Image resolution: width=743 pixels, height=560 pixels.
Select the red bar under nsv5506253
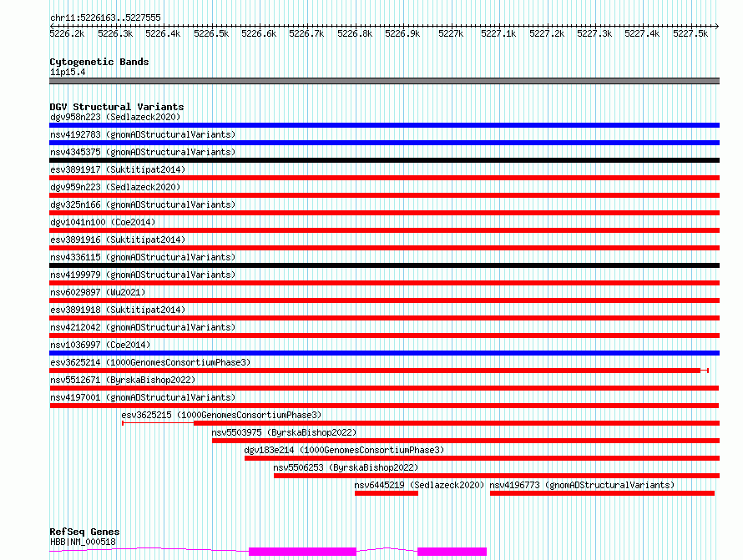pyautogui.click(x=497, y=477)
